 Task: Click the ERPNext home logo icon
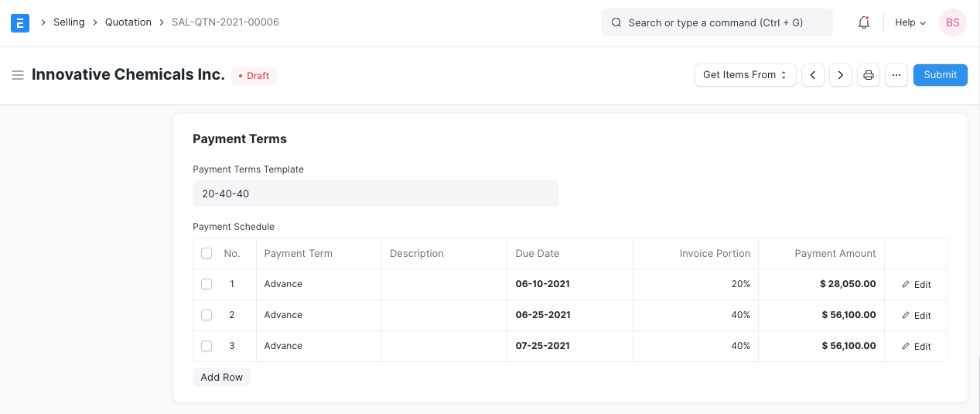coord(20,22)
